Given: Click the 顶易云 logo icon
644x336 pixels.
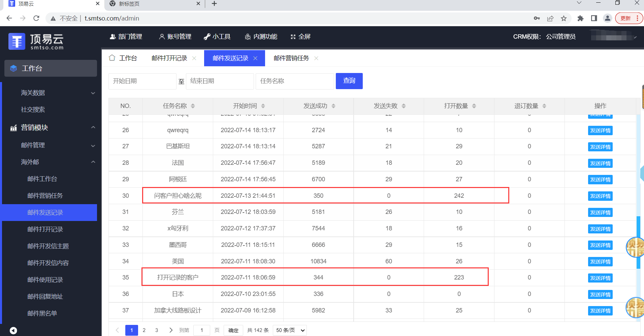Looking at the screenshot, I should coord(17,41).
